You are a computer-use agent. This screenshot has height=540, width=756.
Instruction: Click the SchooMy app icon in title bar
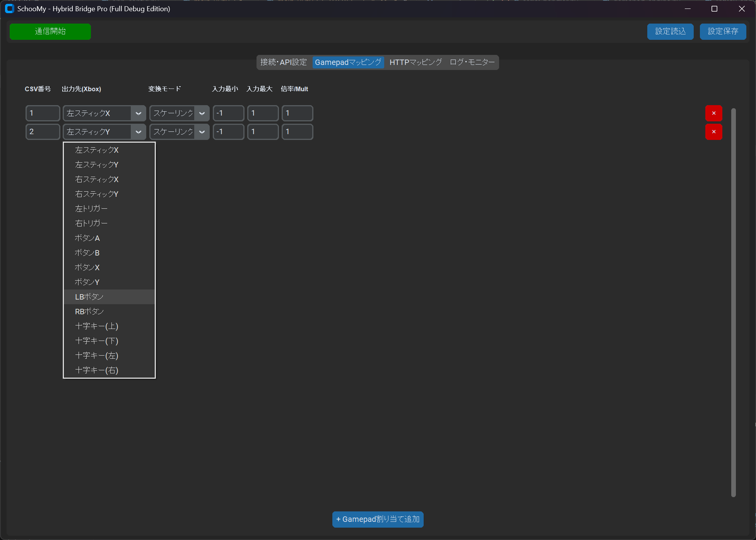(x=9, y=9)
